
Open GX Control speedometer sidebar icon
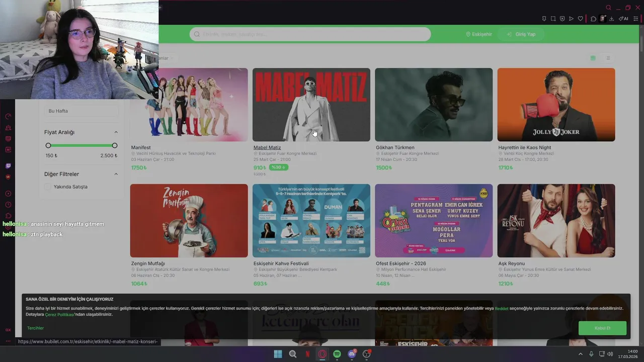click(x=8, y=116)
